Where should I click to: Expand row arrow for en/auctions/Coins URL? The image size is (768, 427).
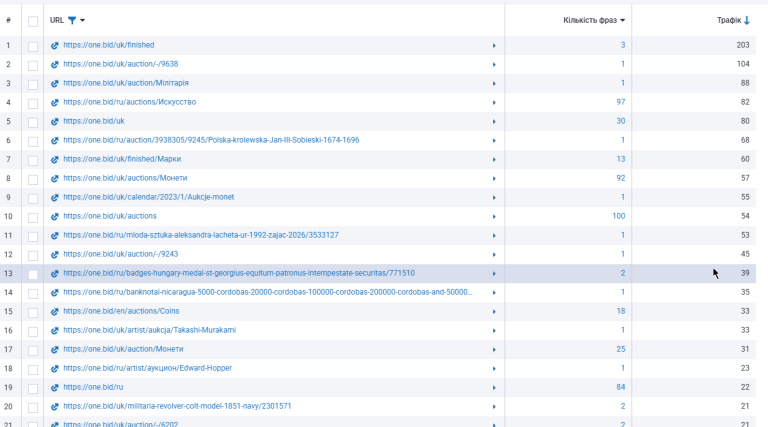tap(494, 312)
